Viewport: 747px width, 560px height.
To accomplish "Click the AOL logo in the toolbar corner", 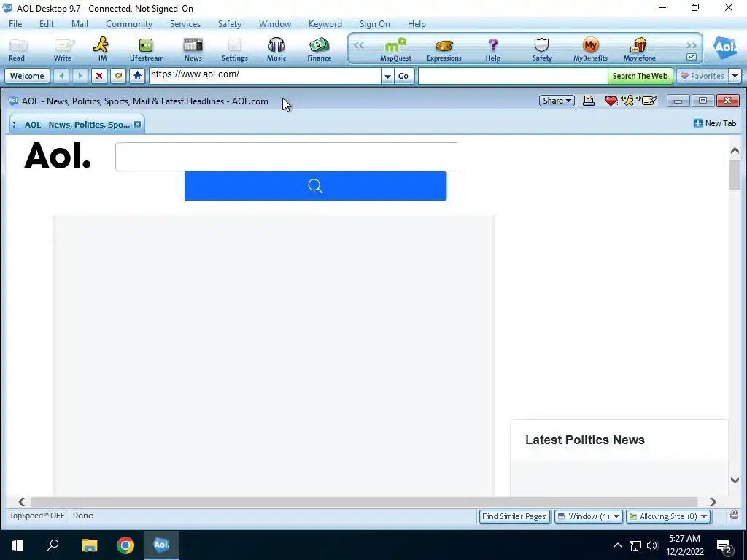I will pos(724,47).
